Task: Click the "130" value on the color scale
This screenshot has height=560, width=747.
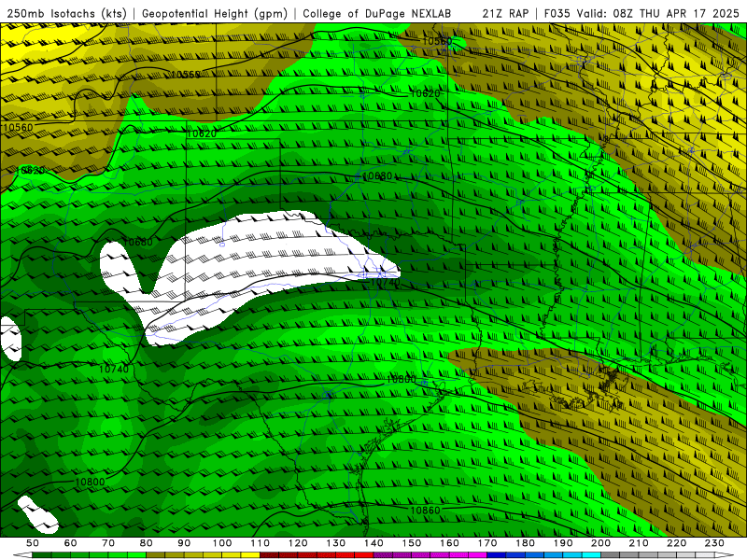Action: [x=336, y=543]
